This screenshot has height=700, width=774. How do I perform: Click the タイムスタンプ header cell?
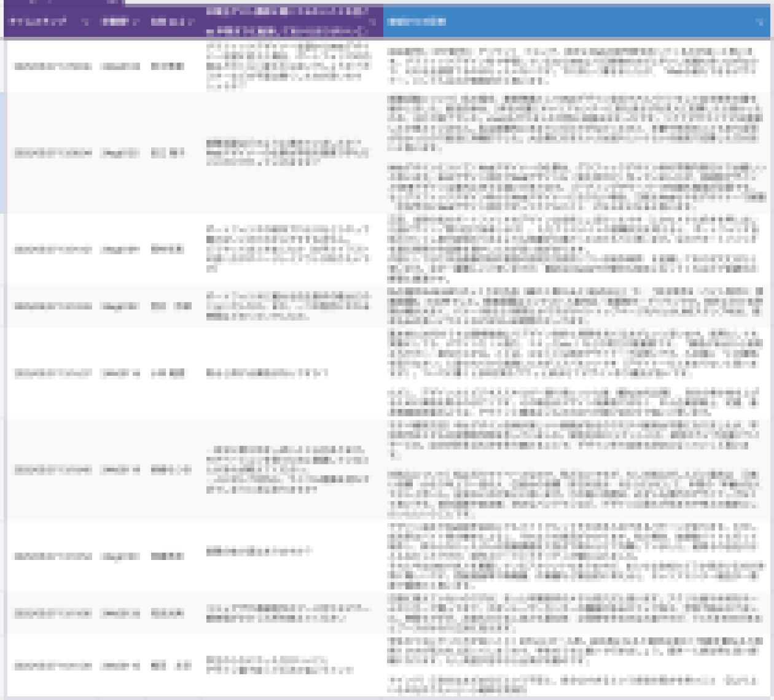[x=41, y=22]
